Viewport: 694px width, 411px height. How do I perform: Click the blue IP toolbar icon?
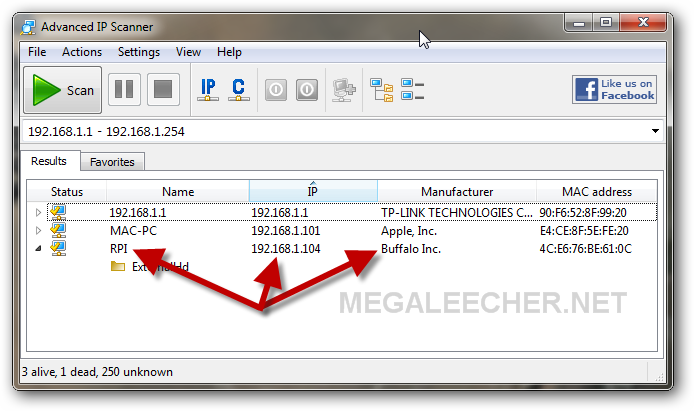[x=208, y=90]
